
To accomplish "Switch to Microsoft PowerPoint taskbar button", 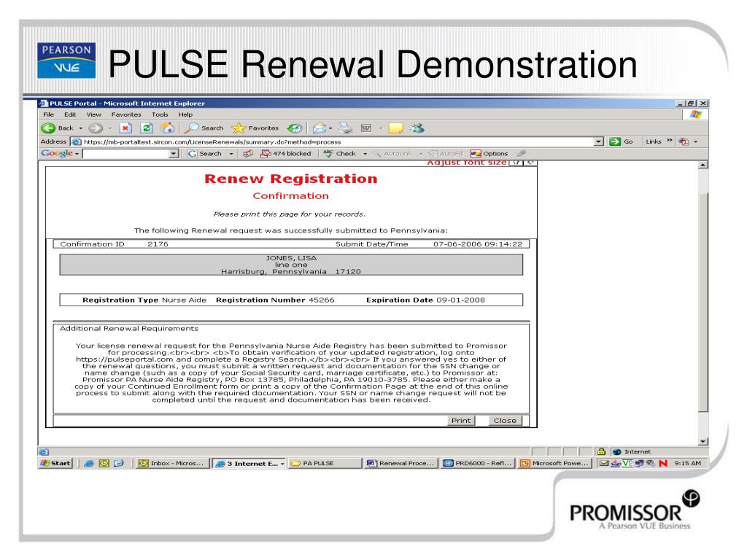I will click(x=554, y=463).
